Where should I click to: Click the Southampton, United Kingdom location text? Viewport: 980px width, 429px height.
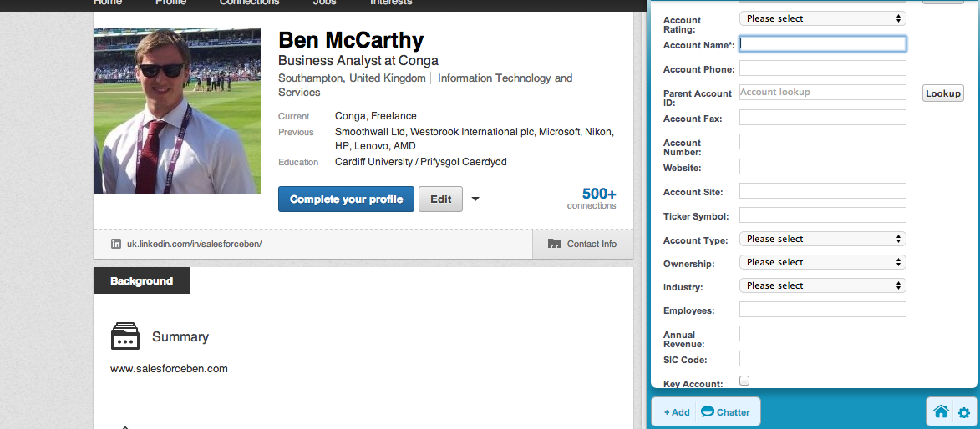pos(352,78)
